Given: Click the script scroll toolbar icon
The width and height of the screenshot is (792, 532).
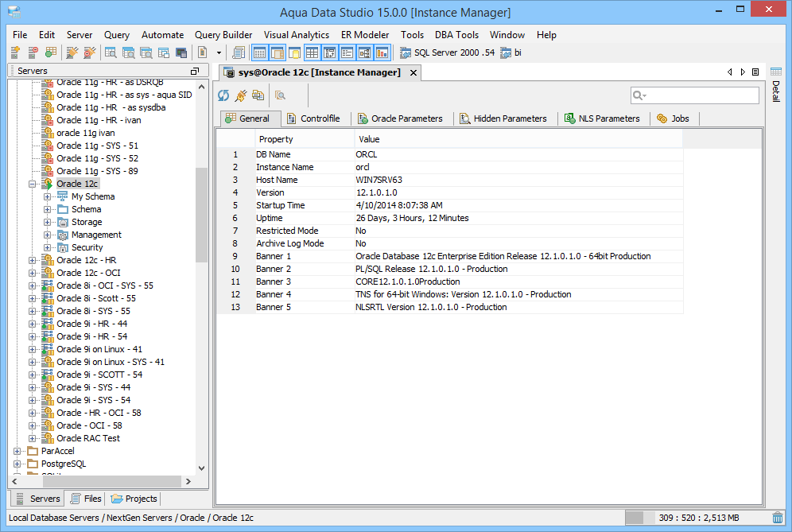Looking at the screenshot, I should (x=239, y=52).
